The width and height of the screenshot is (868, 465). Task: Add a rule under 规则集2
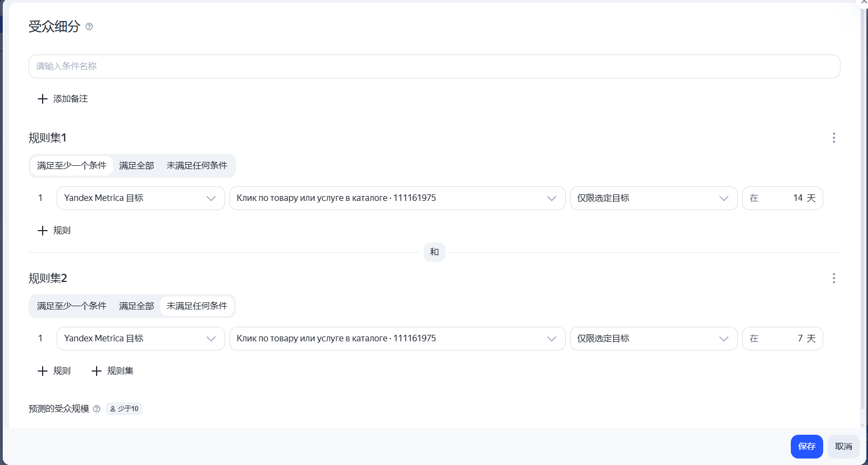pos(54,371)
